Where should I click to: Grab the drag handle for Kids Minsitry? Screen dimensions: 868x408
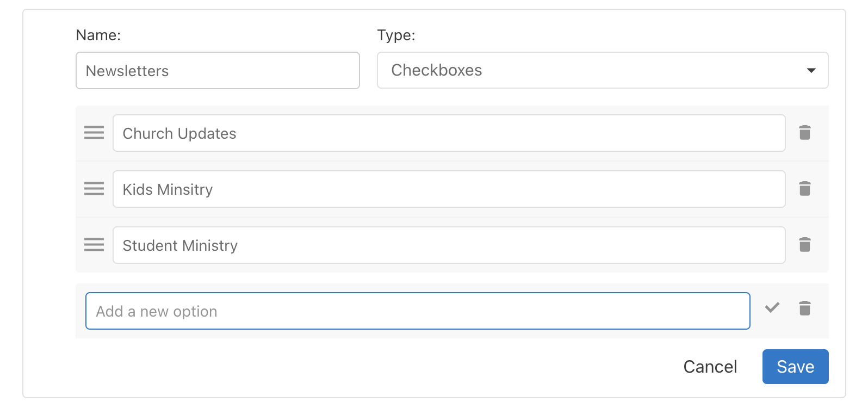click(94, 189)
